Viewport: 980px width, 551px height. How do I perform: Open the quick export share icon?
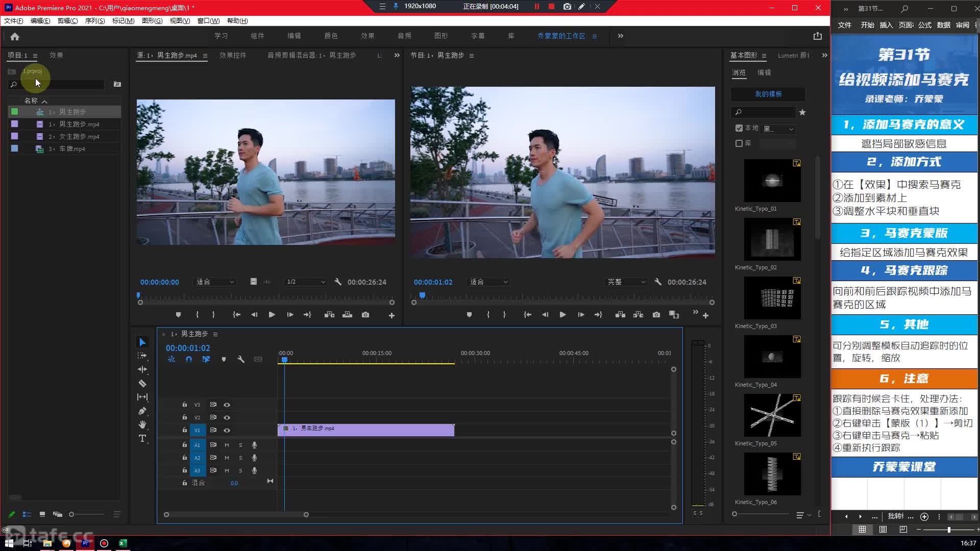tap(818, 36)
